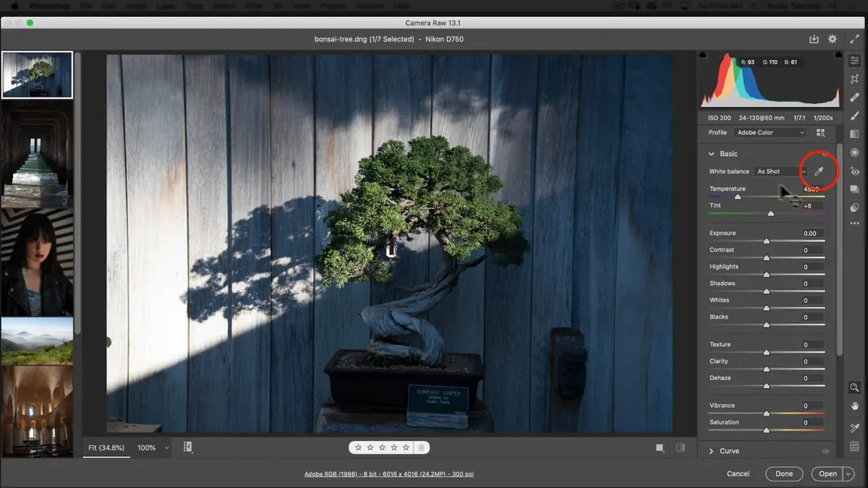Click the single view mode square icon

point(660,447)
